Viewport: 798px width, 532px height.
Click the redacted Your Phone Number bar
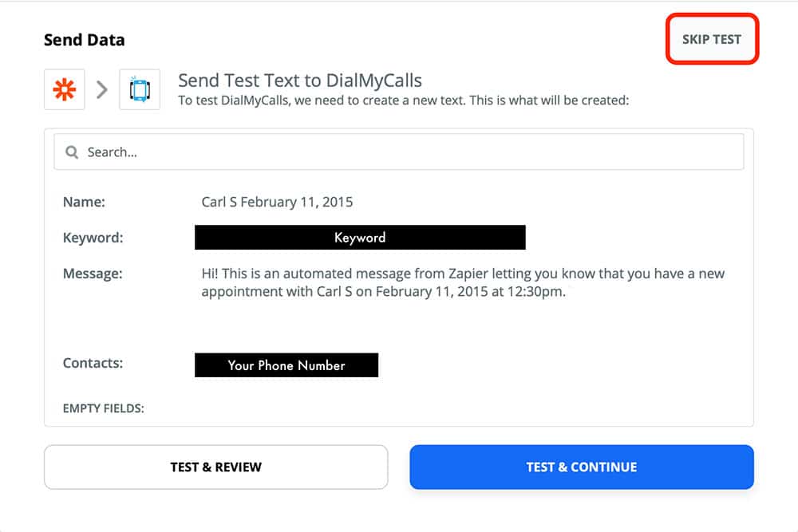[x=286, y=365]
